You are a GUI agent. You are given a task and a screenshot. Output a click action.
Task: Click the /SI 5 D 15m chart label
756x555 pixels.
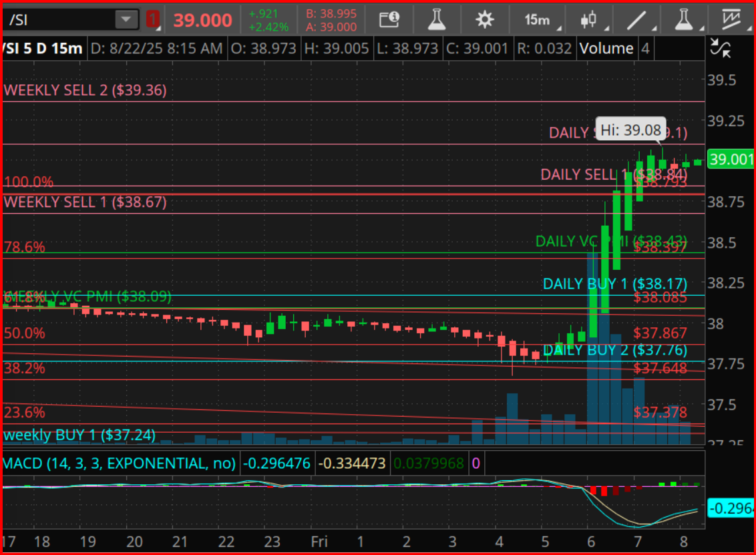click(43, 48)
